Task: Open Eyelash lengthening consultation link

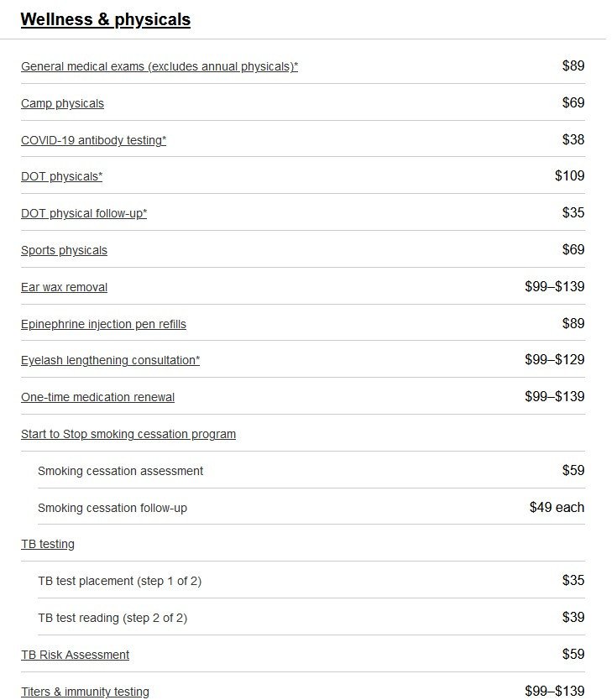Action: click(110, 360)
